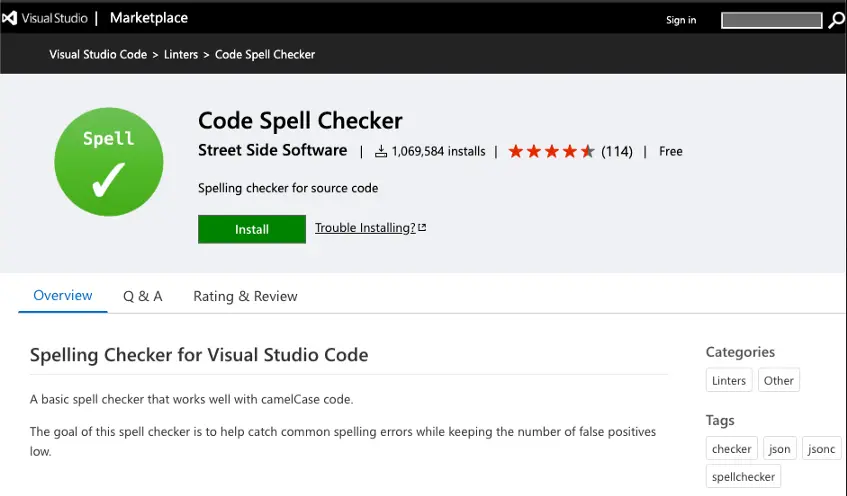The width and height of the screenshot is (847, 496).
Task: Click the green Spell extension logo
Action: click(x=109, y=162)
